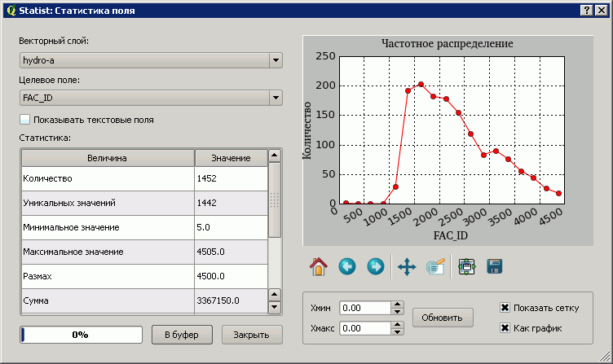Click the Save figure floppy disk icon
Screen dimensions: 613x364
493,266
